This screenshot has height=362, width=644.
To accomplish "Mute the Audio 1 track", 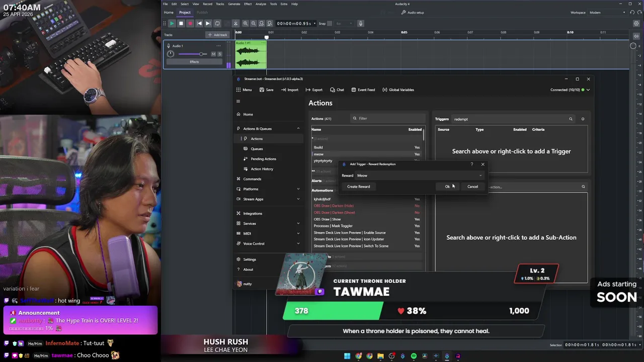I will coord(213,54).
